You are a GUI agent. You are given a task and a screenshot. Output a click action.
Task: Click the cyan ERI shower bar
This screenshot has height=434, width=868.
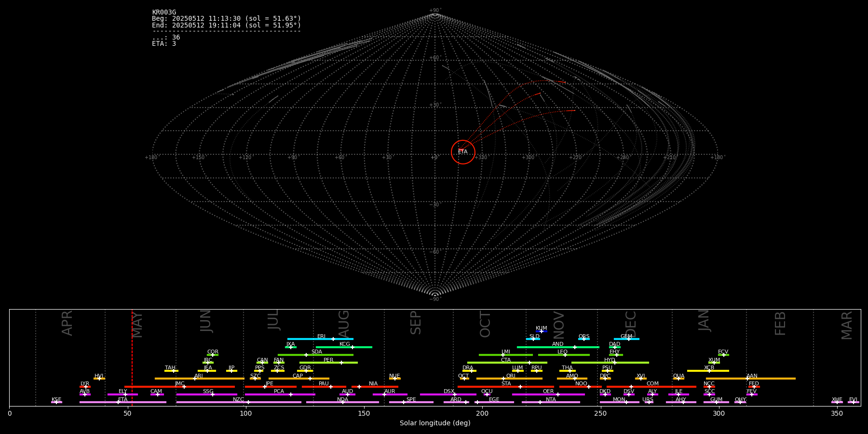pyautogui.click(x=320, y=339)
